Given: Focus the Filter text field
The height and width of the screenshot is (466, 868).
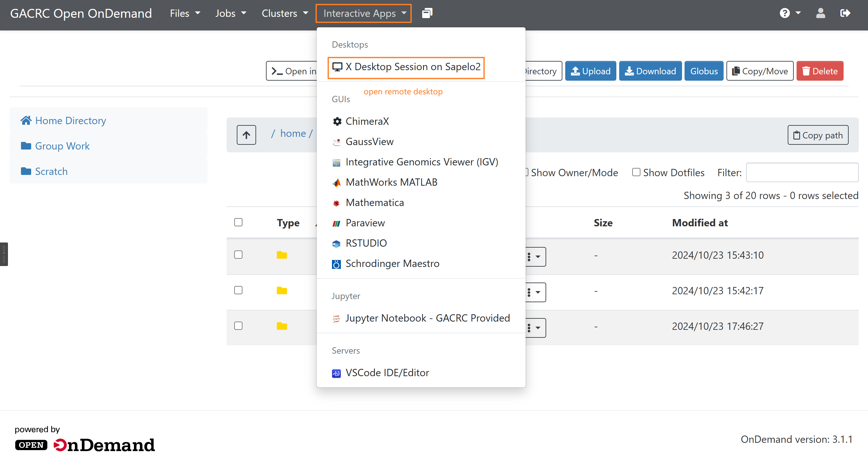Looking at the screenshot, I should 802,172.
